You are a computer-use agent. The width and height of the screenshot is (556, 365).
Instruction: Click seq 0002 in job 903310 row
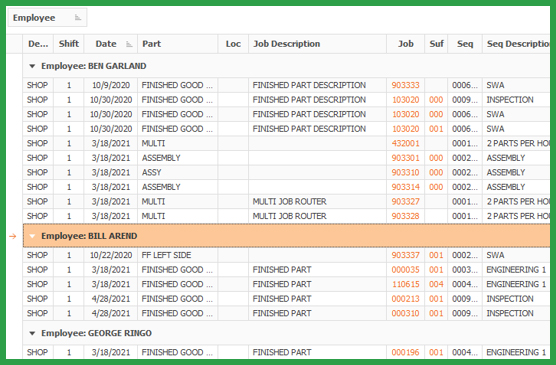(x=465, y=172)
